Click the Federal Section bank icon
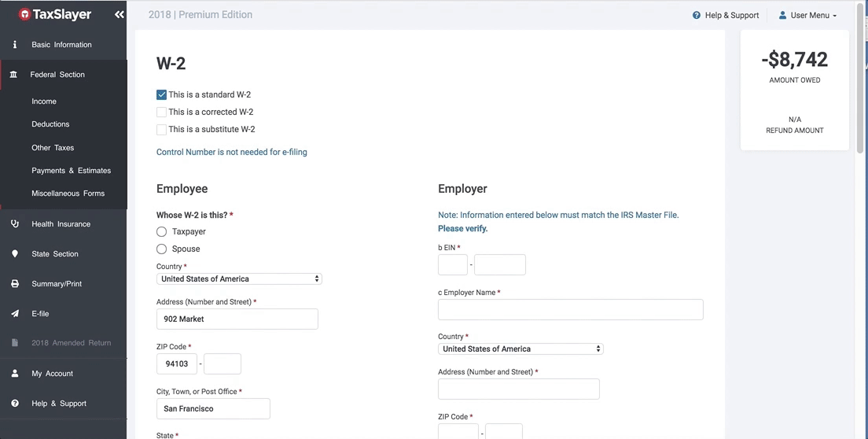 click(14, 75)
